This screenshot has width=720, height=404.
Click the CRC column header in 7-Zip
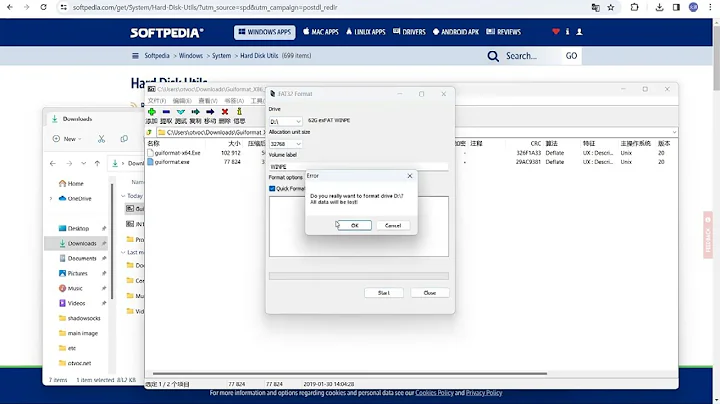(x=535, y=144)
